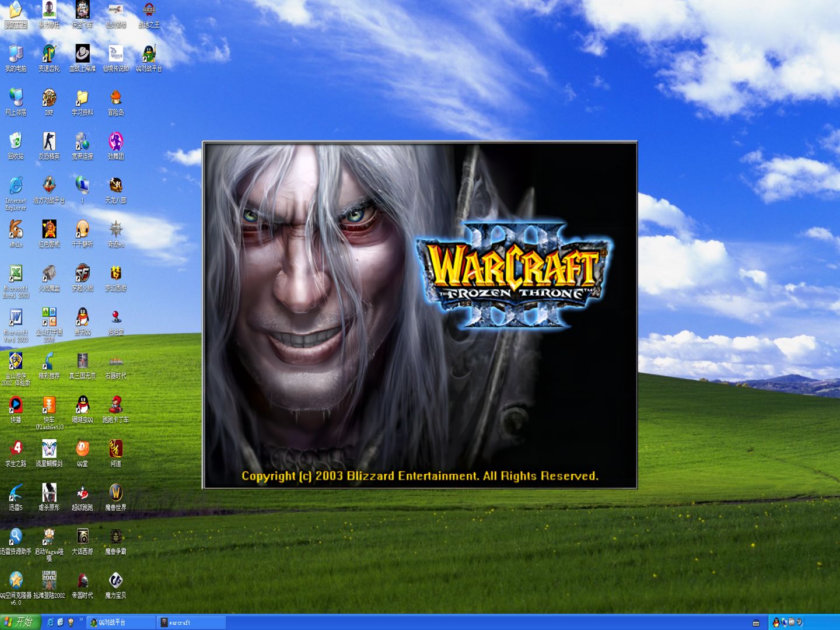This screenshot has height=630, width=840.
Task: Open the 仙境传说RO icon
Action: point(116,54)
